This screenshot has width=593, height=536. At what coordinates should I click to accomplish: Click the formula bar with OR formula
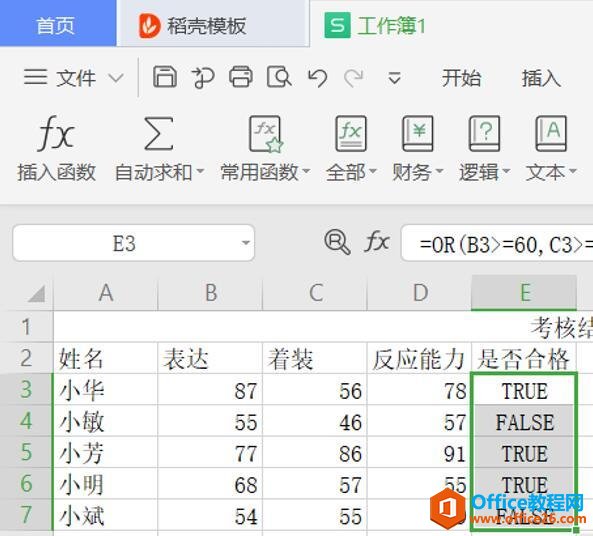click(x=497, y=244)
